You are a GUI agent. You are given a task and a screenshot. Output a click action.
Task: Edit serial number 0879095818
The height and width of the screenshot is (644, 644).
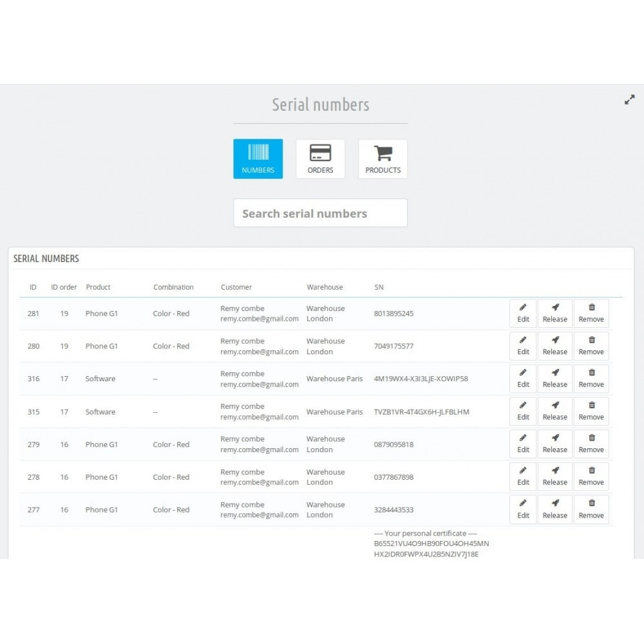point(523,444)
